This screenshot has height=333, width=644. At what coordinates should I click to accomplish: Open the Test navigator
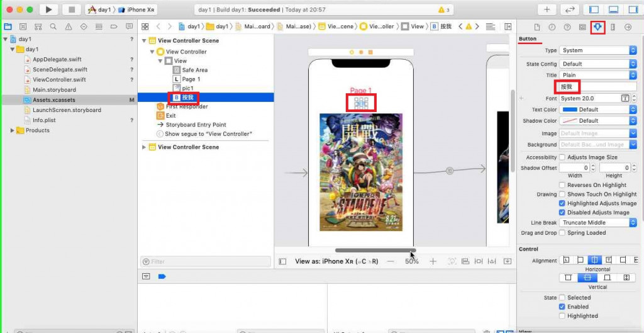[x=84, y=26]
